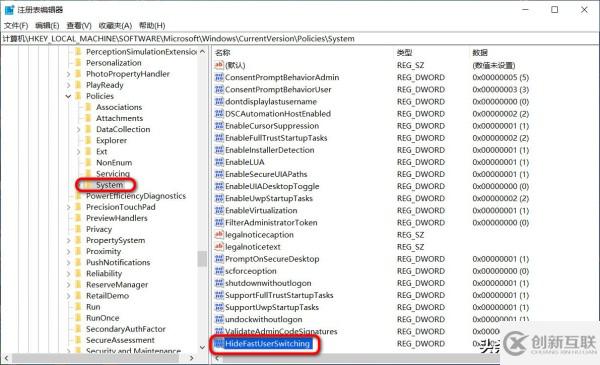Click the (默认) default string value icon
600x365 pixels.
219,65
